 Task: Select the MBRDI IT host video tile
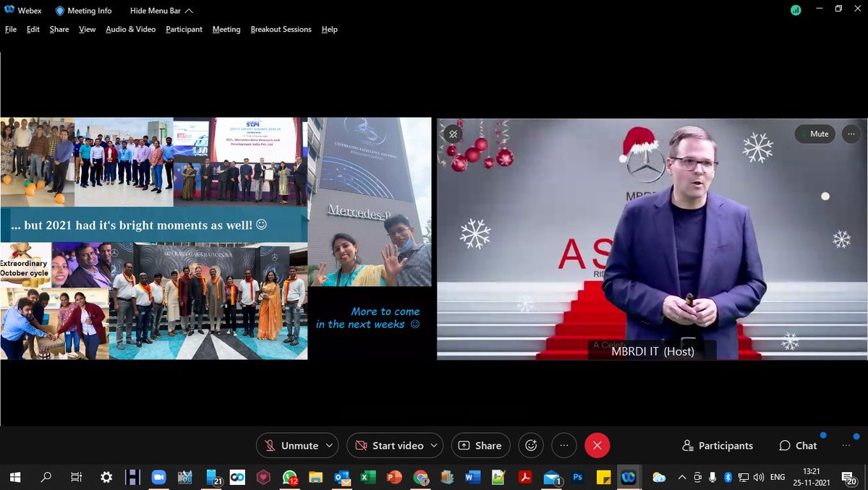[651, 238]
